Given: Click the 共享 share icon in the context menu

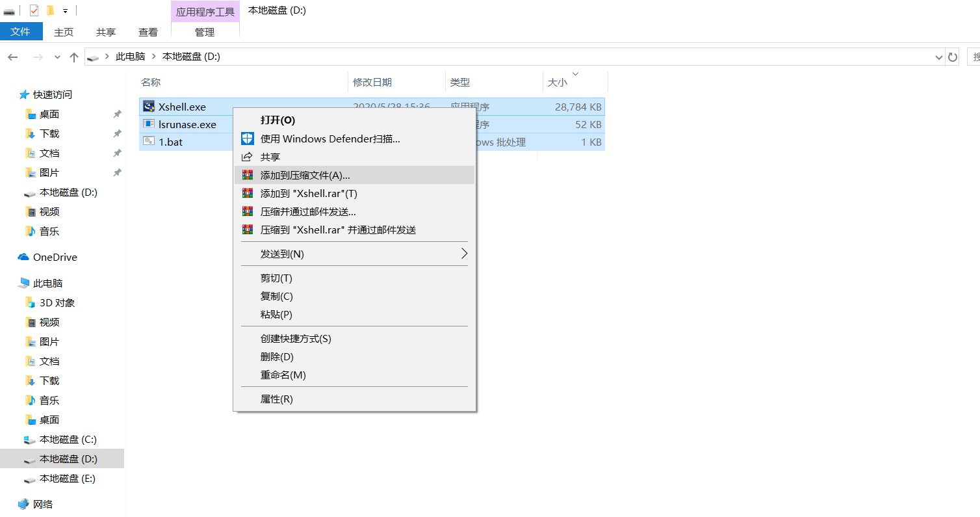Looking at the screenshot, I should (x=248, y=156).
